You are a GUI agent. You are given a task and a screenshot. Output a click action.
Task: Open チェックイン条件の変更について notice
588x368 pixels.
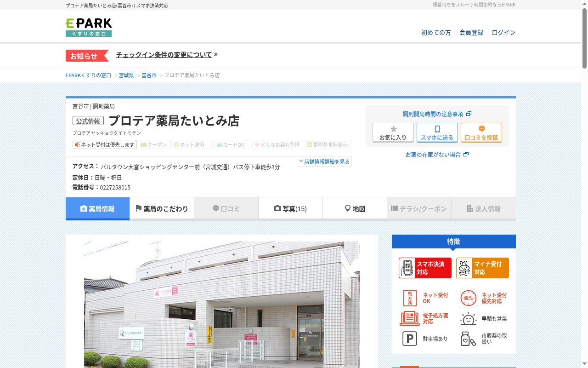click(x=167, y=55)
